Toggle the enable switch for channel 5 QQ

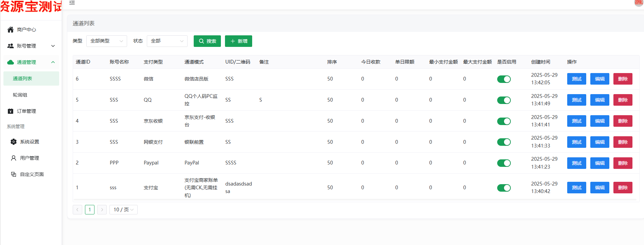[x=504, y=100]
